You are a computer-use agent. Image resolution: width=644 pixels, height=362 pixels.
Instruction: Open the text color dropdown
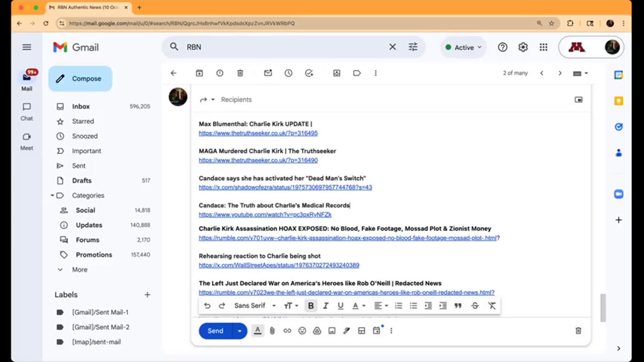tap(358, 306)
